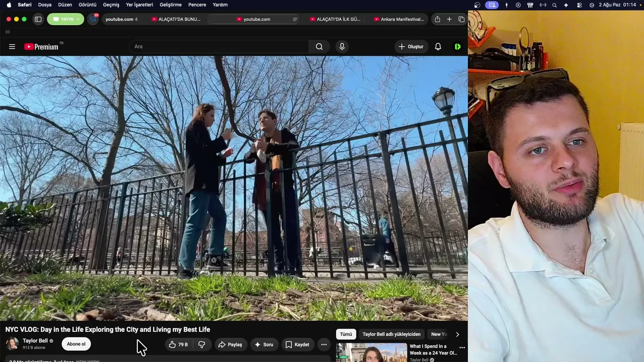Open Spotlight search in the menu bar

tap(554, 5)
